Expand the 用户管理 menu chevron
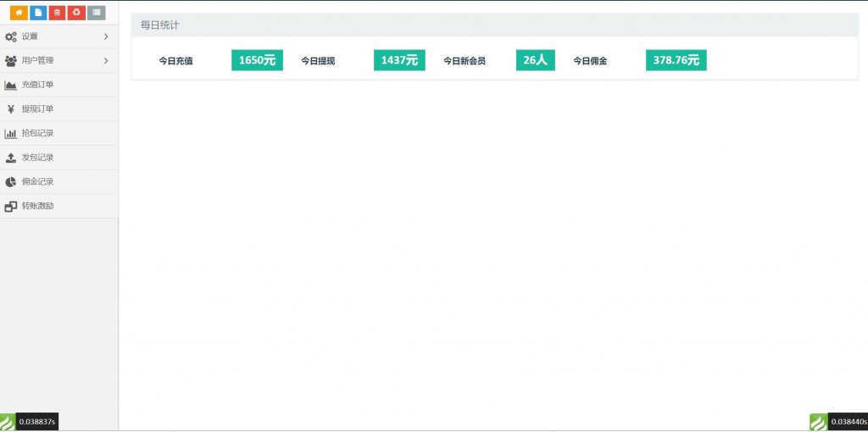Viewport: 868px width, 432px height. [106, 61]
